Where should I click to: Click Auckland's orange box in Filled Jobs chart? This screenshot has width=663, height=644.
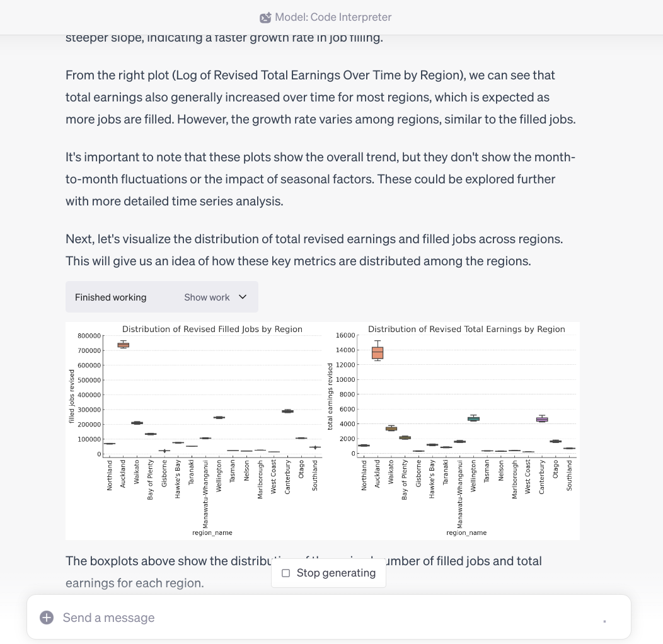[124, 345]
